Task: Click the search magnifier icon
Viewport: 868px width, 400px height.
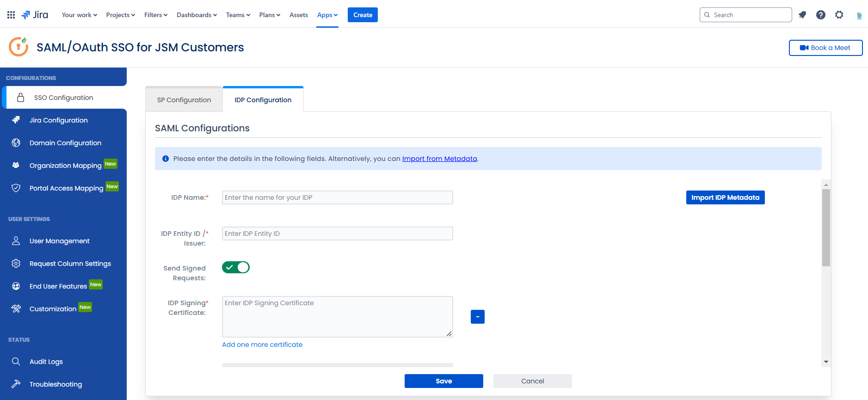Action: point(707,15)
